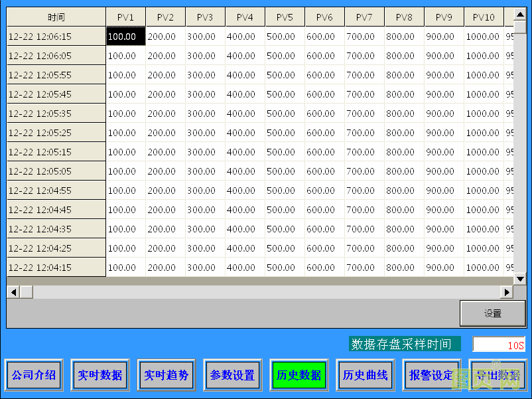Screen dimensions: 532x399
Task: Show the 历史曲线 screen
Action: [365, 375]
